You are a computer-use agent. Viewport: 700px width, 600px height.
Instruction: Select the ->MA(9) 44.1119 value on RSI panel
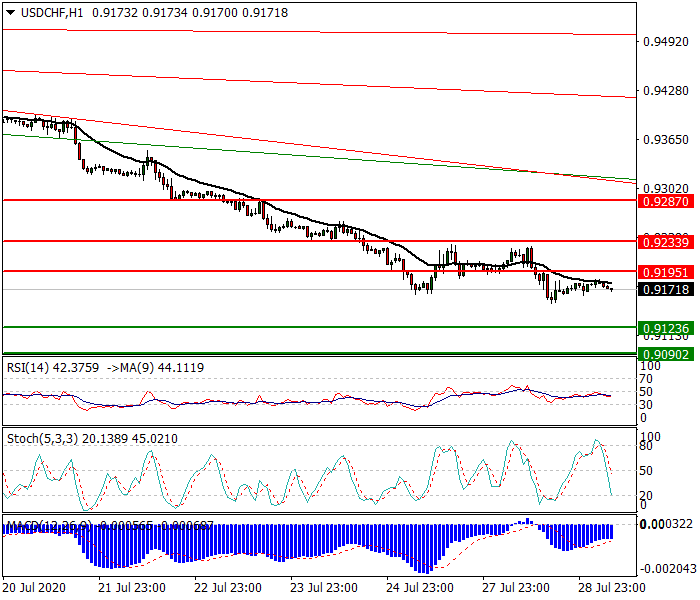[x=155, y=368]
